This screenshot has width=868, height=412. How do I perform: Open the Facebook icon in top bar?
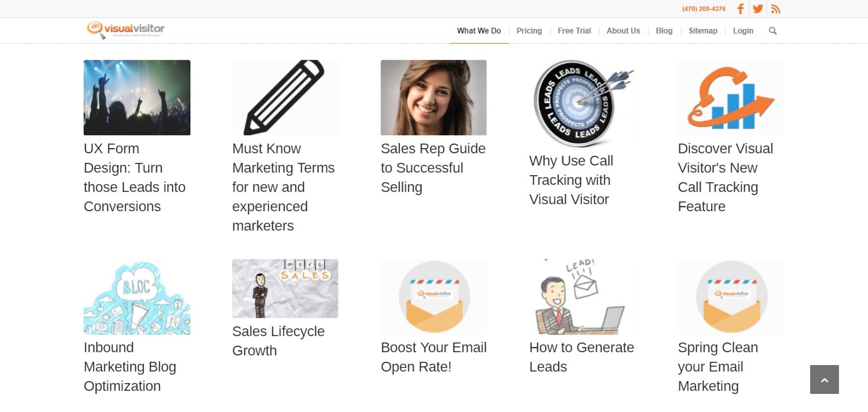coord(741,9)
